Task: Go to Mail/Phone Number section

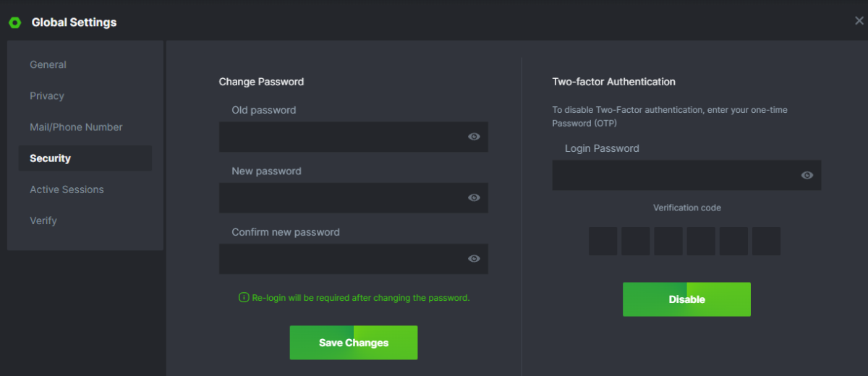Action: [76, 127]
